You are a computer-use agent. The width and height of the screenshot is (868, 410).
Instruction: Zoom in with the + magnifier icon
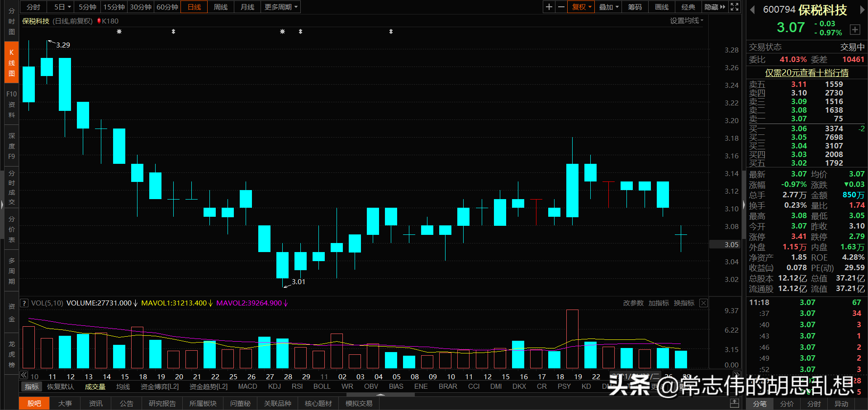pos(548,7)
